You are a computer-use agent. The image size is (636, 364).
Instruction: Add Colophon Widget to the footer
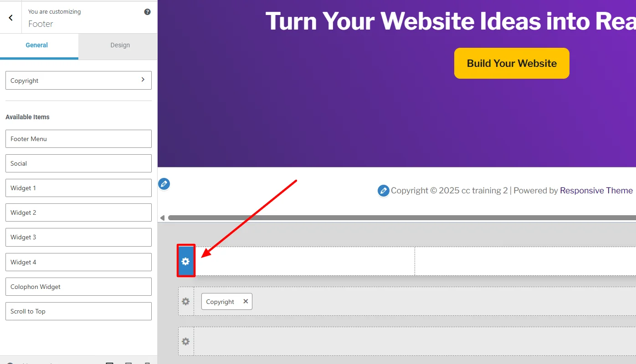[78, 287]
